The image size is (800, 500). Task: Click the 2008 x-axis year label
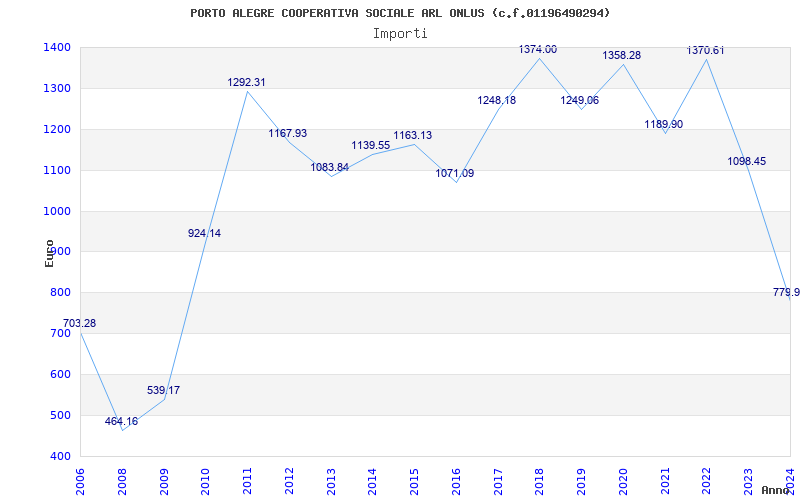[122, 482]
